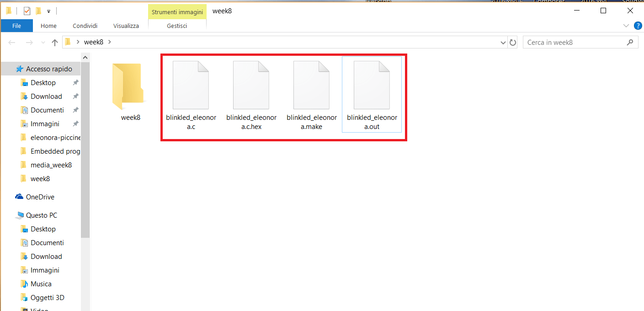Click the OneDrive cloud icon
The height and width of the screenshot is (311, 644).
pyautogui.click(x=19, y=197)
